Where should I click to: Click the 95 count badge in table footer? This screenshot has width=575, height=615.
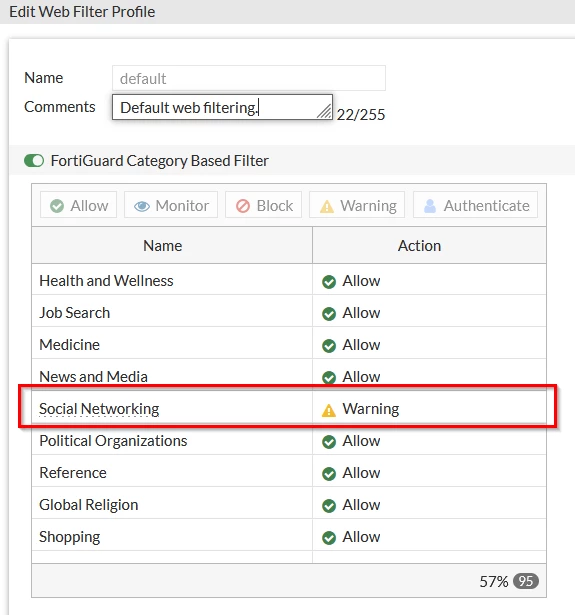click(x=526, y=581)
